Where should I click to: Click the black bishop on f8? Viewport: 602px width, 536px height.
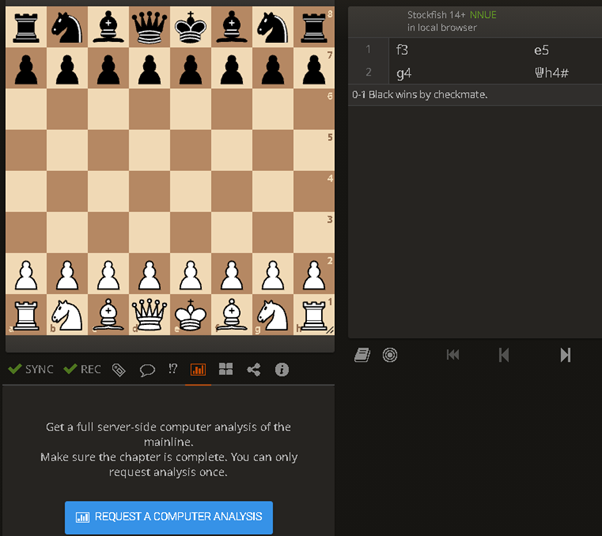(x=232, y=27)
